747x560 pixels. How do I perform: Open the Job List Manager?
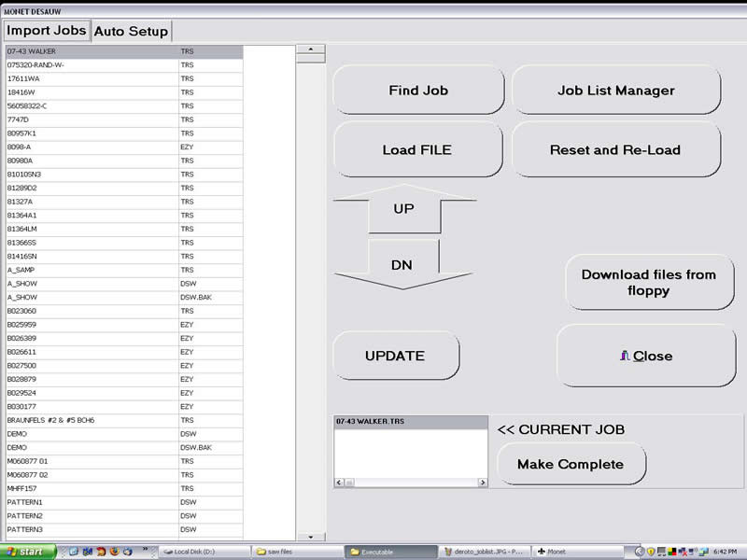[615, 91]
